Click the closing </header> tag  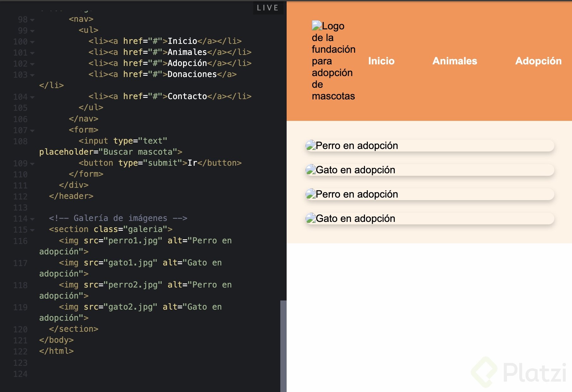[71, 196]
